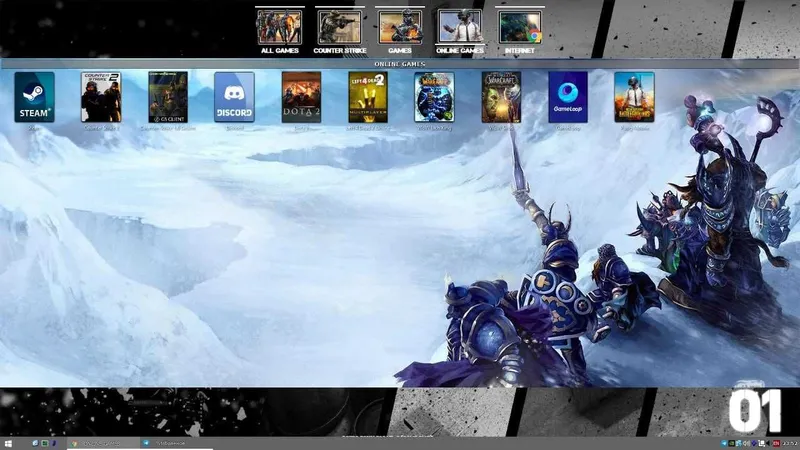The image size is (800, 450).
Task: Open the CS Client game tile
Action: tap(168, 97)
